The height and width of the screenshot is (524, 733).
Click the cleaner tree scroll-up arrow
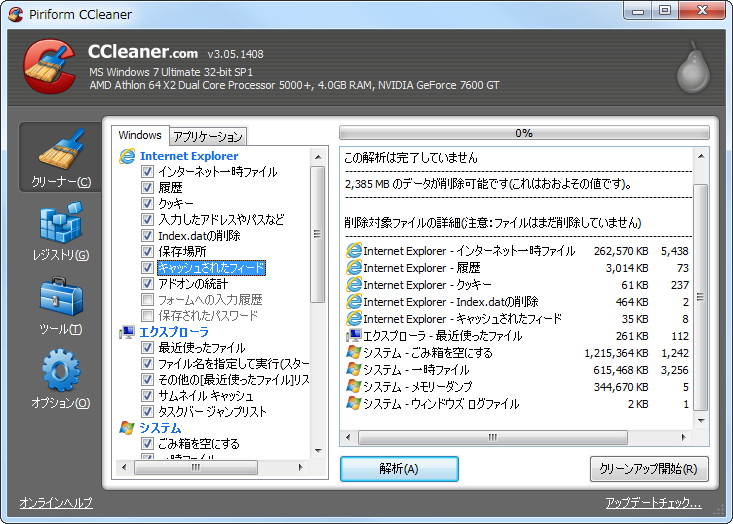pyautogui.click(x=318, y=157)
